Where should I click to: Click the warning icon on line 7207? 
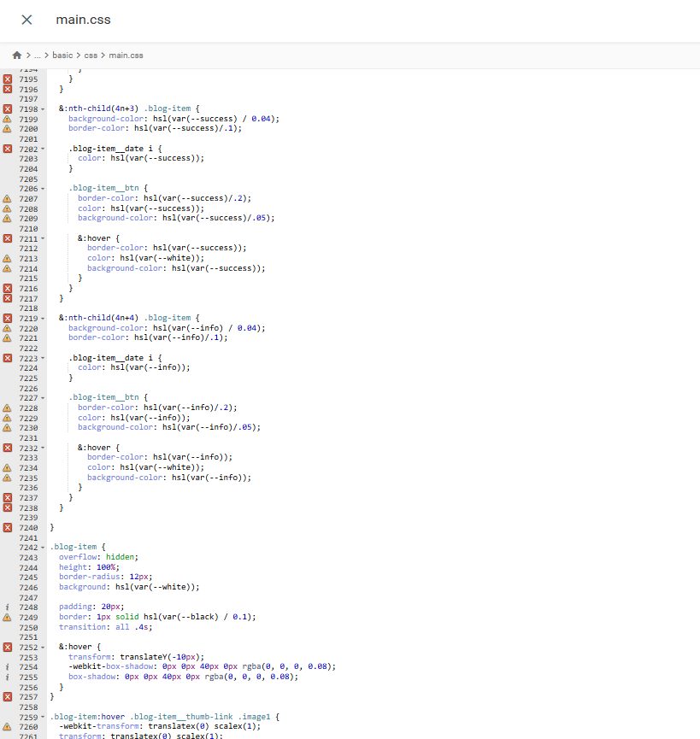click(x=7, y=198)
